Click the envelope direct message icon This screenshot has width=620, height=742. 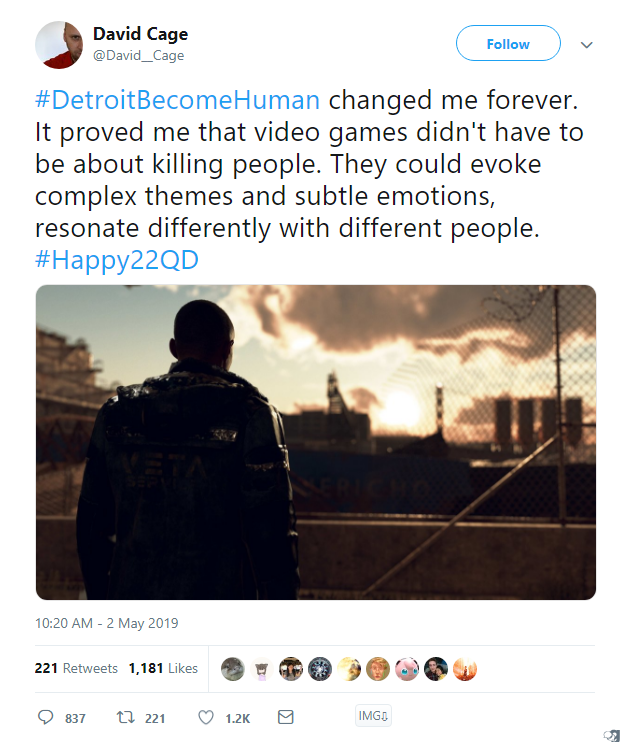click(x=285, y=717)
